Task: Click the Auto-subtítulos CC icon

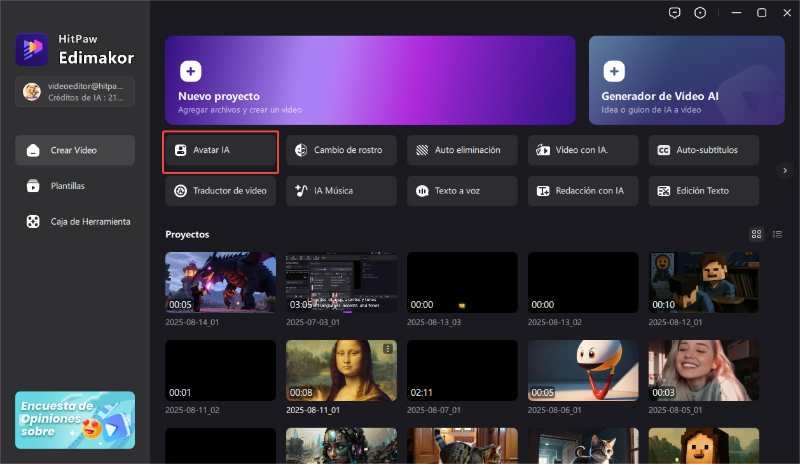Action: pos(663,150)
